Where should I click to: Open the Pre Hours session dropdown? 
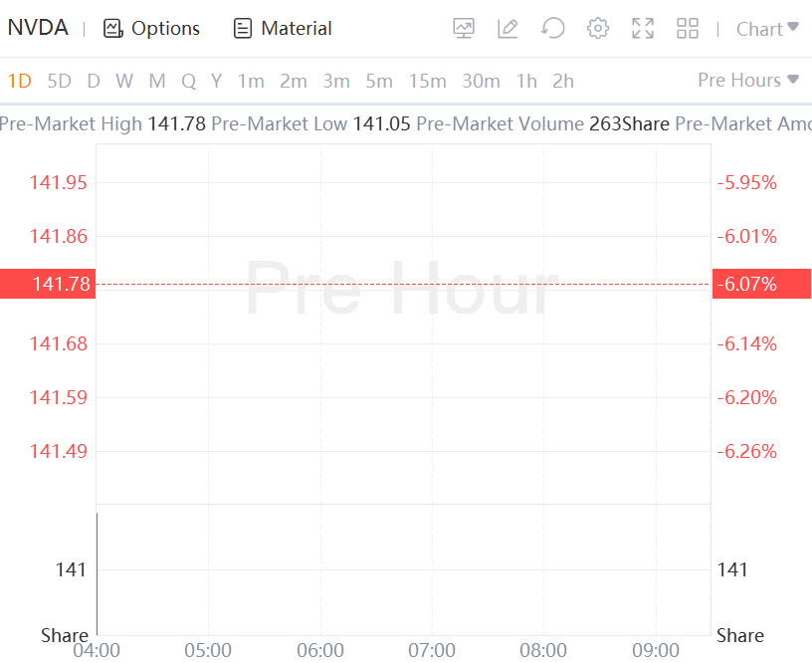click(748, 80)
